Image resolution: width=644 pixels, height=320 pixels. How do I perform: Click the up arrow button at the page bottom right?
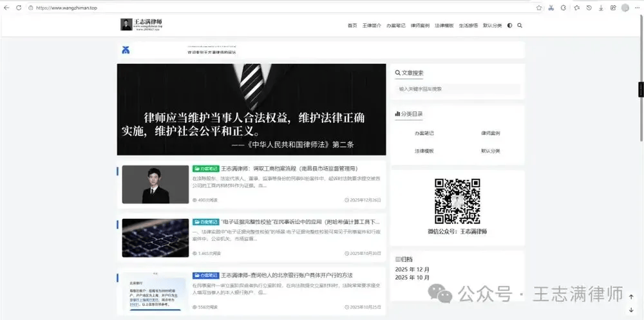[x=631, y=297]
